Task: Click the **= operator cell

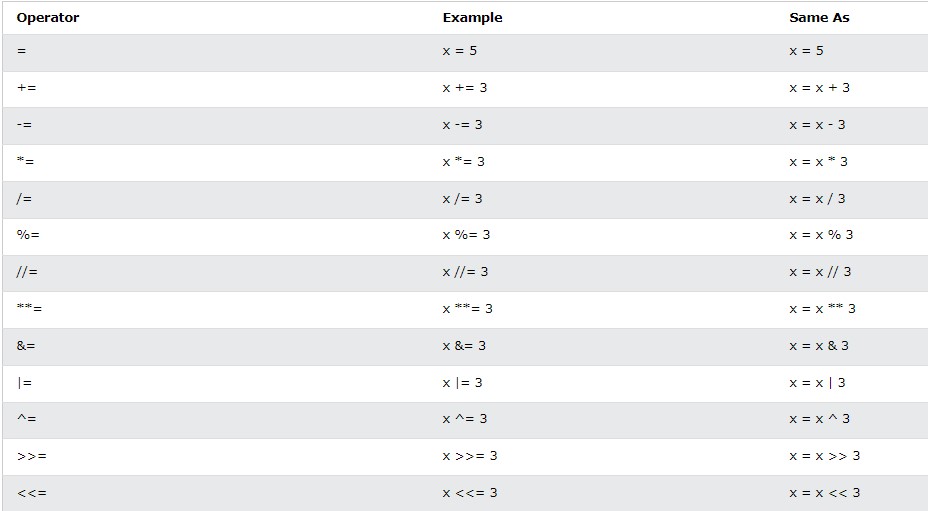Action: pyautogui.click(x=29, y=308)
